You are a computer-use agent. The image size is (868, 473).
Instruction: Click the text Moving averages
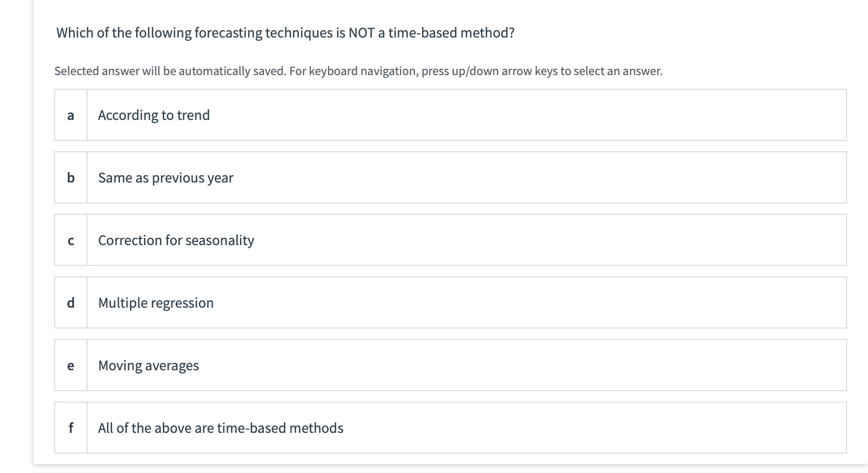click(x=148, y=365)
